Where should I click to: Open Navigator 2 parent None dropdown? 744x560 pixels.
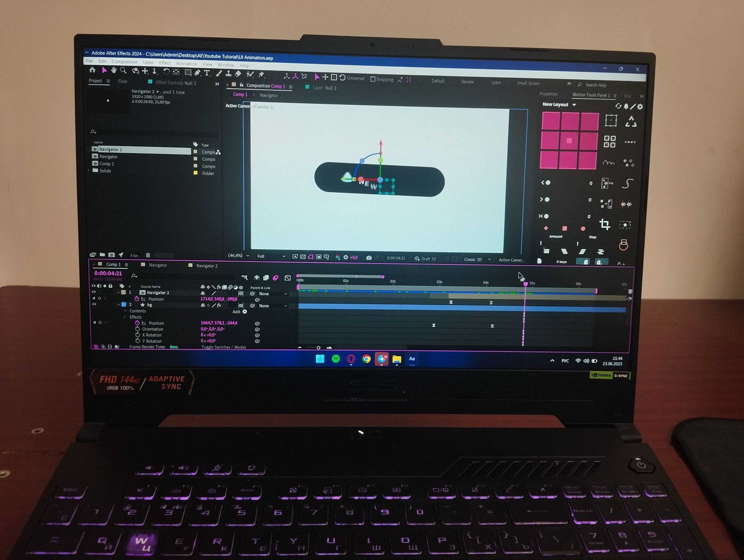pyautogui.click(x=273, y=293)
